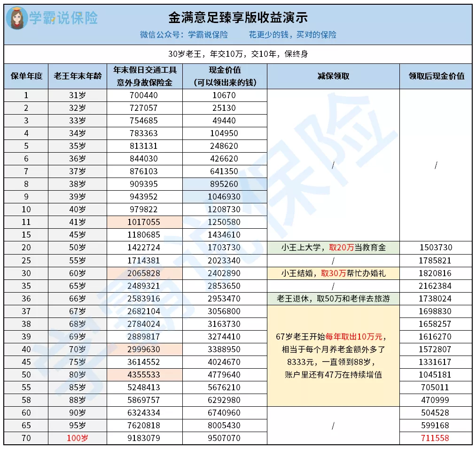Click the note 小王上大学，取20万当教育金

[333, 248]
